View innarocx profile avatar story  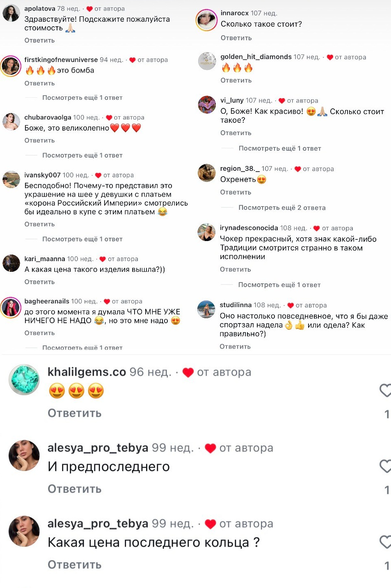point(206,20)
